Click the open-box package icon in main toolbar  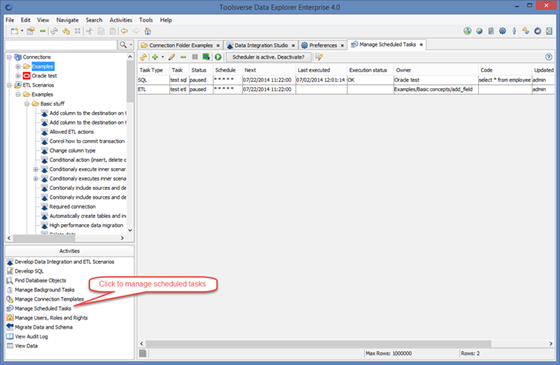pyautogui.click(x=31, y=31)
